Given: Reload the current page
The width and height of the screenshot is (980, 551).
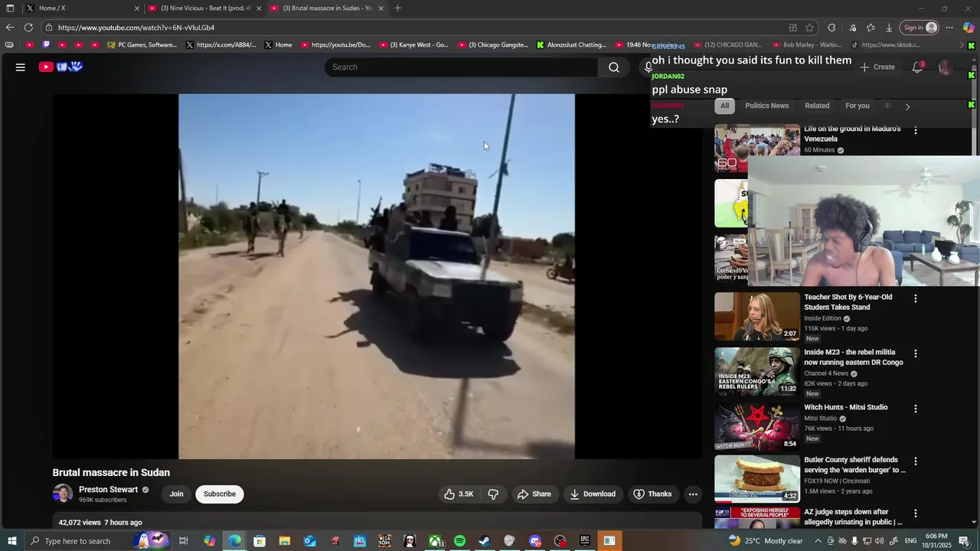Looking at the screenshot, I should (x=28, y=28).
